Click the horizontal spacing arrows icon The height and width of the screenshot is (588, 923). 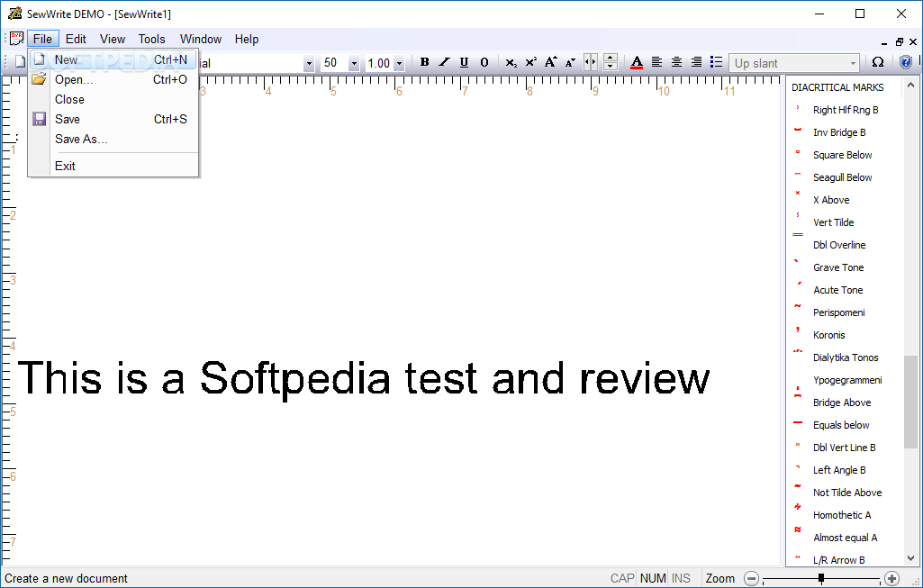[590, 62]
